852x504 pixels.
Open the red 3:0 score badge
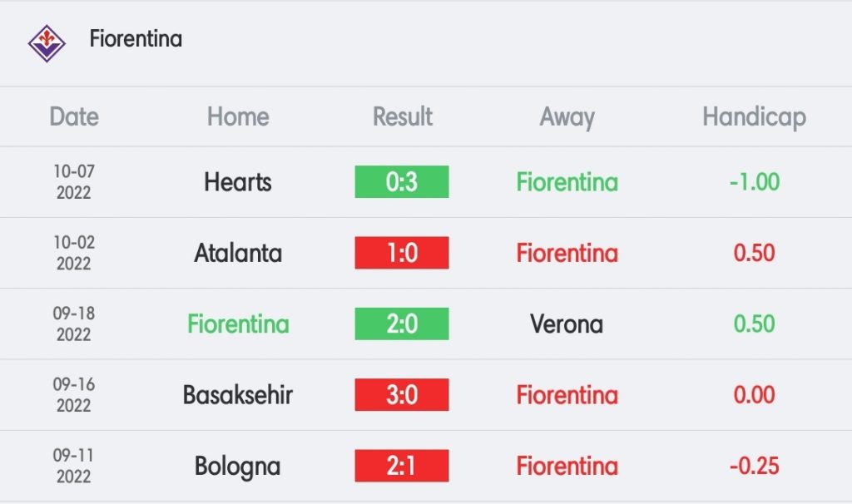point(402,395)
